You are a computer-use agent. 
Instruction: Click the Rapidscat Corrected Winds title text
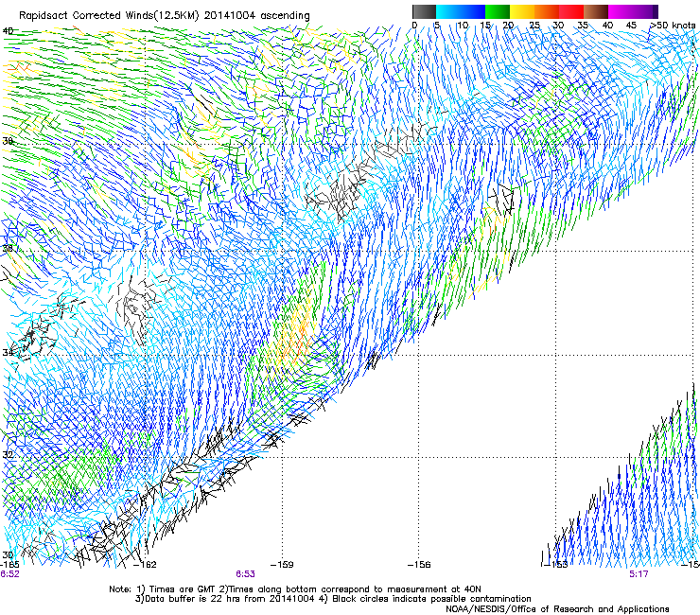165,15
